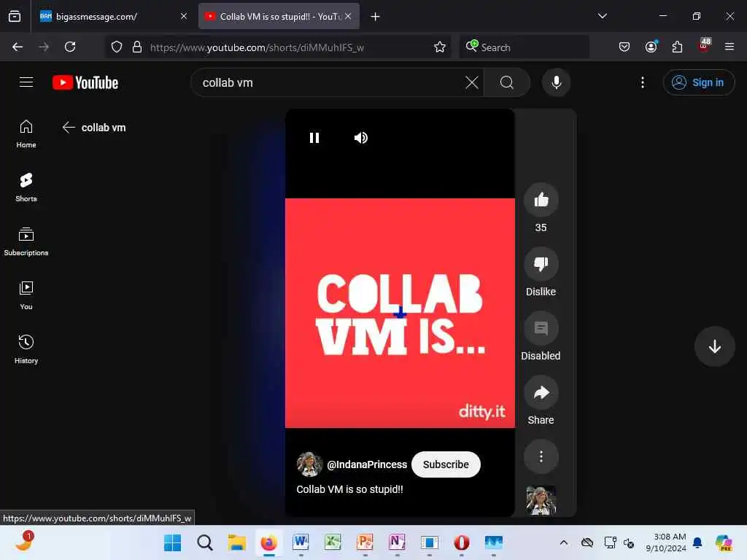Image resolution: width=747 pixels, height=560 pixels.
Task: Close the Collab VM YouTube tab
Action: point(348,16)
